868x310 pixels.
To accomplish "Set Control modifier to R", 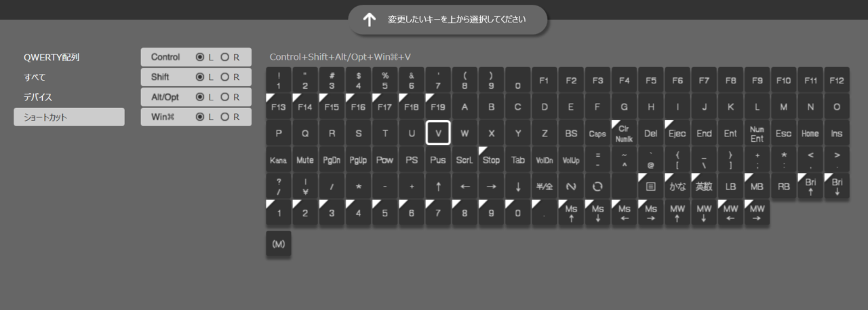I will (x=225, y=58).
